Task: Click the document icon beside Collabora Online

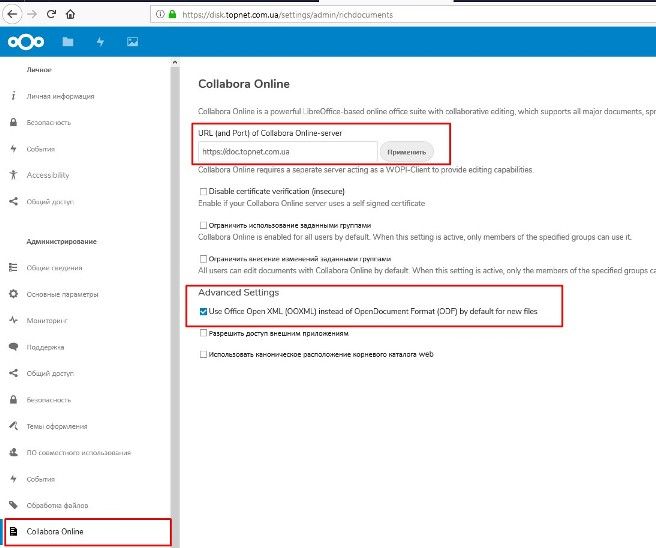Action: (13, 531)
